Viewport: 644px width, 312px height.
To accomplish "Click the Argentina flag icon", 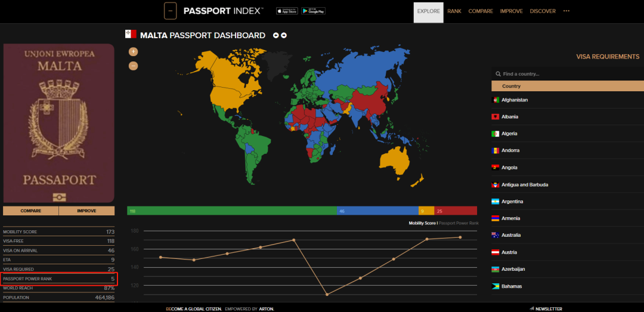I will [x=495, y=202].
